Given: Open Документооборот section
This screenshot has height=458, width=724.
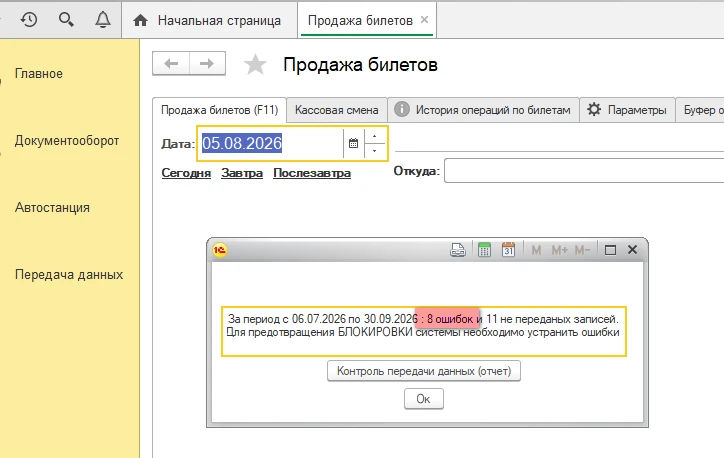Looking at the screenshot, I should tap(67, 140).
